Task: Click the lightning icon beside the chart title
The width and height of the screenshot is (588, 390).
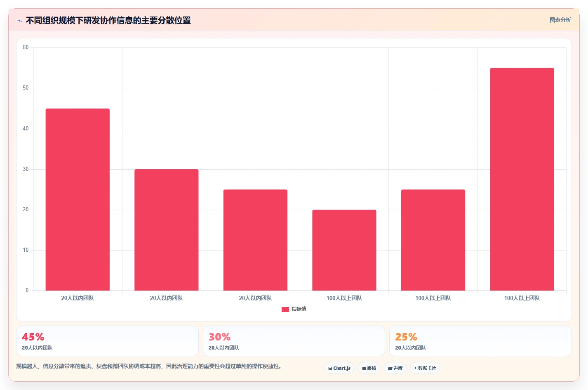Action: [x=19, y=21]
